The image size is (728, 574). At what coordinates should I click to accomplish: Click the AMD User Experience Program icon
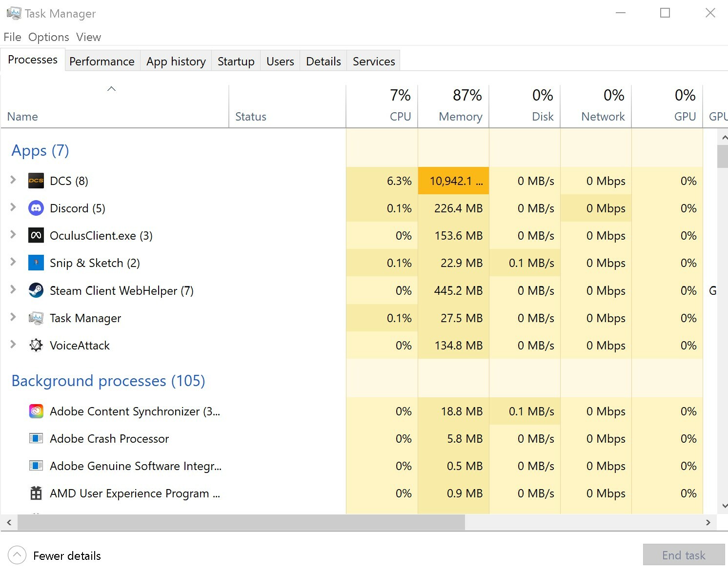36,493
